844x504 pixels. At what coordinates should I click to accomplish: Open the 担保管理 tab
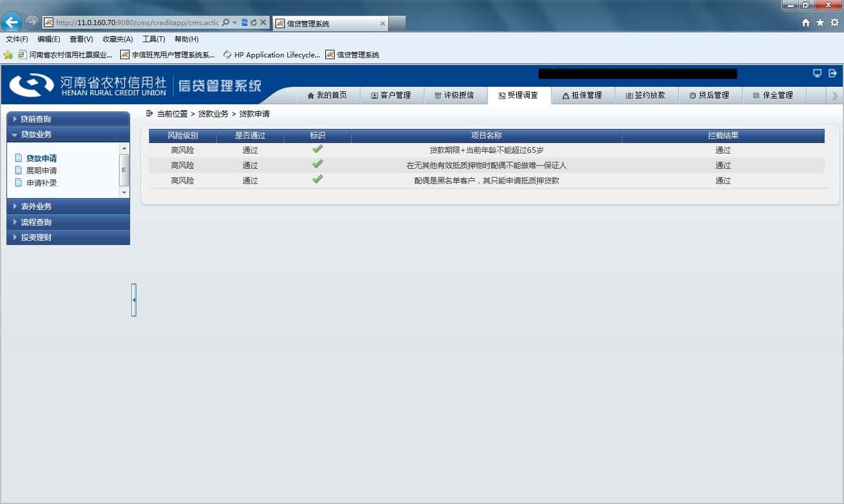pos(582,95)
